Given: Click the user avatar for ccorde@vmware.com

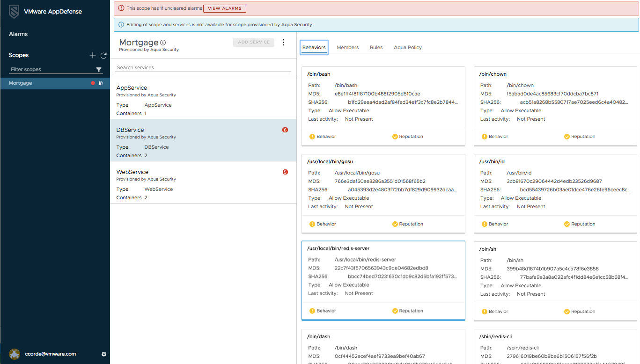Looking at the screenshot, I should click(15, 354).
